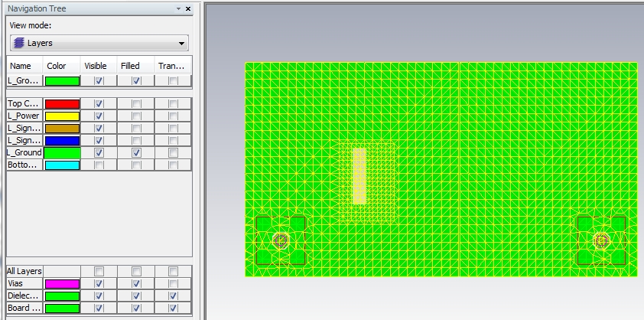Enable visibility of Botto... layer
644x320 pixels.
point(99,165)
